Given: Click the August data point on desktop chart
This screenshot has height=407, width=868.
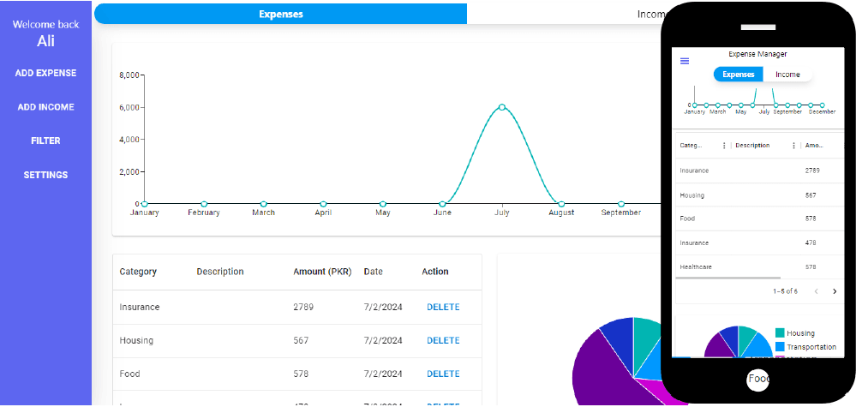Looking at the screenshot, I should point(561,204).
